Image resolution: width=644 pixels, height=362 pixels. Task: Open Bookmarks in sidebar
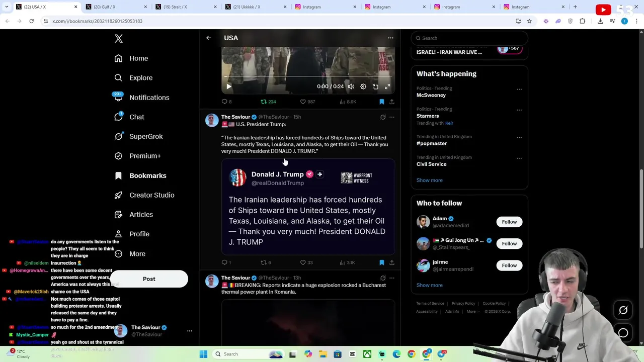click(x=140, y=175)
